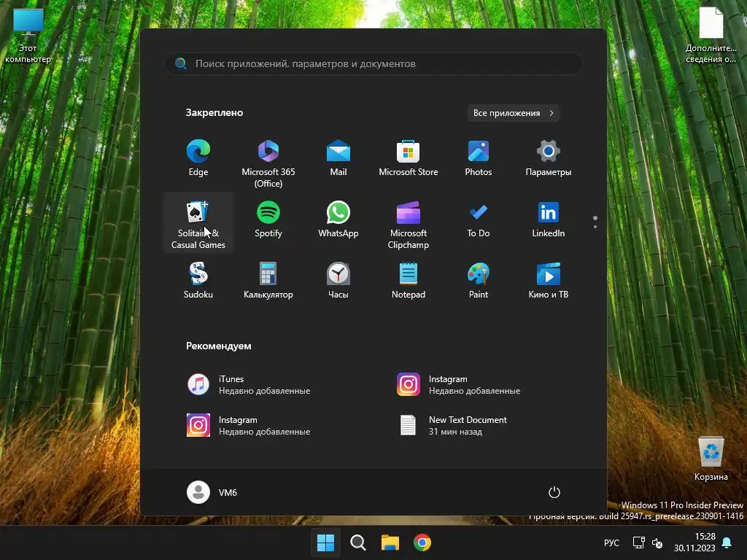The height and width of the screenshot is (560, 747).
Task: Open Калькулятор calculator app
Action: (x=268, y=281)
